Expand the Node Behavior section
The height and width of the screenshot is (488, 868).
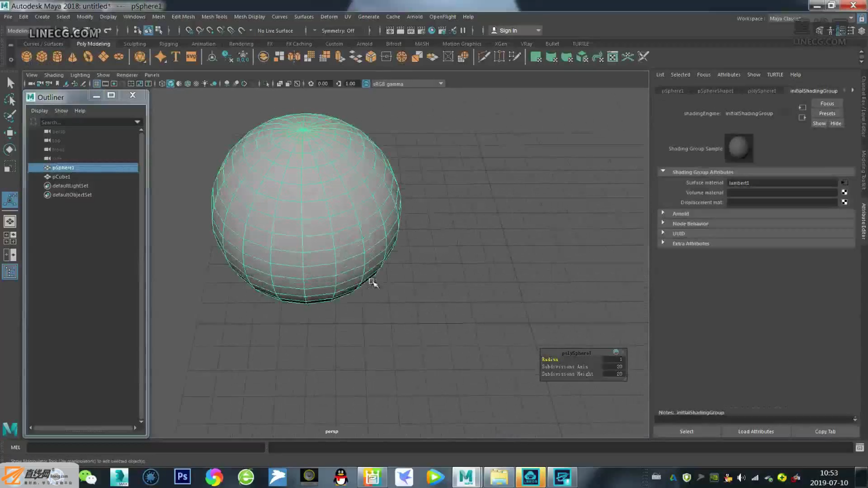(x=663, y=223)
